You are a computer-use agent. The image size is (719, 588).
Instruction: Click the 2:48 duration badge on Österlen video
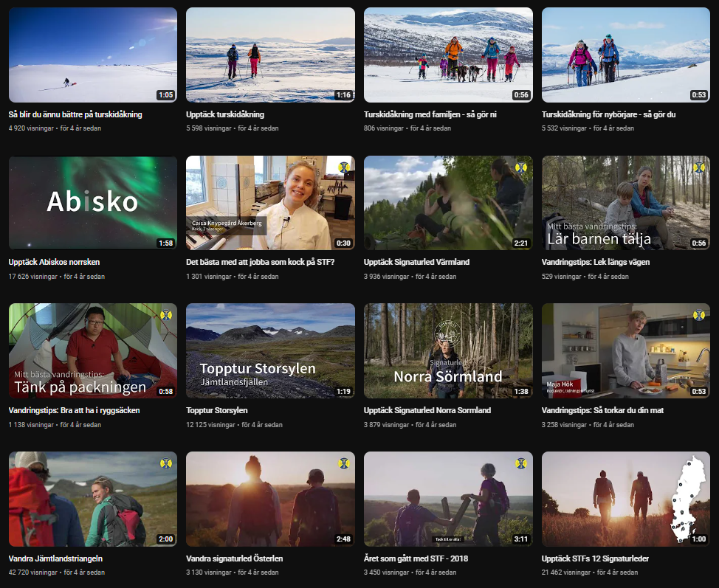point(343,539)
